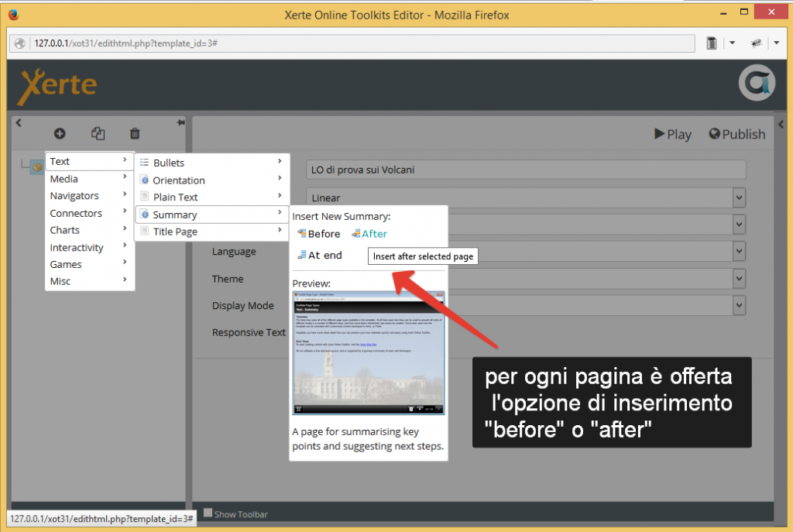The height and width of the screenshot is (532, 793).
Task: Collapse the right side panel arrow
Action: coord(781,124)
